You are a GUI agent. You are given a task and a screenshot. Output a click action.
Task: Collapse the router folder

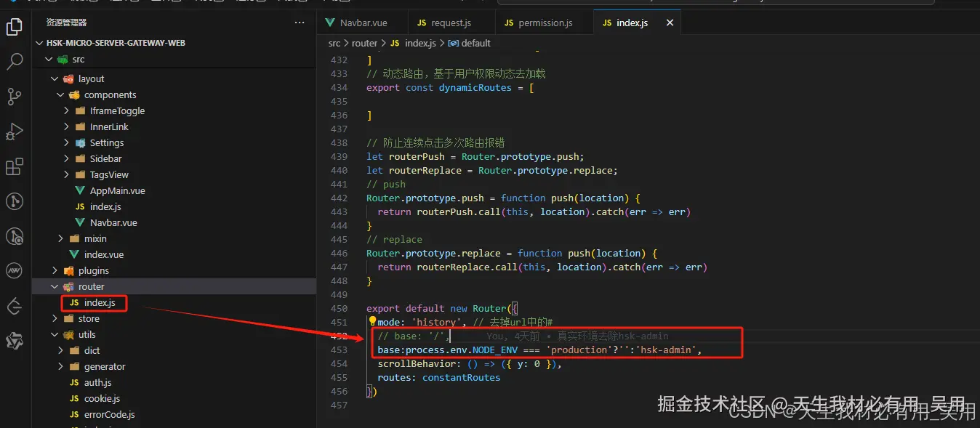[55, 286]
